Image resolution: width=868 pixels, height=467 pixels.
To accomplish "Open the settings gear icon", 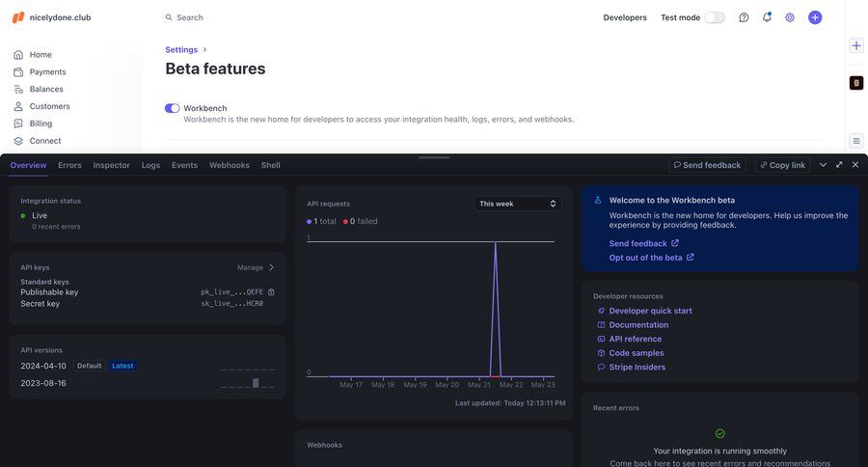I will click(x=790, y=17).
